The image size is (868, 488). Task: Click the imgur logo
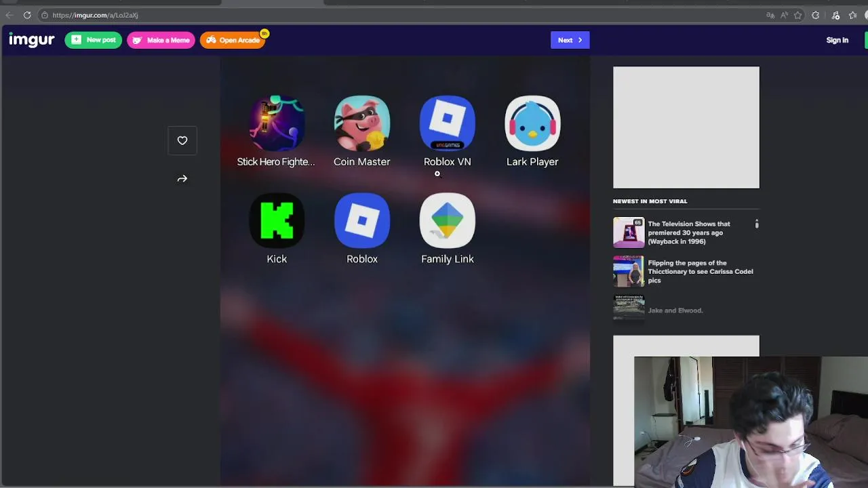tap(31, 40)
